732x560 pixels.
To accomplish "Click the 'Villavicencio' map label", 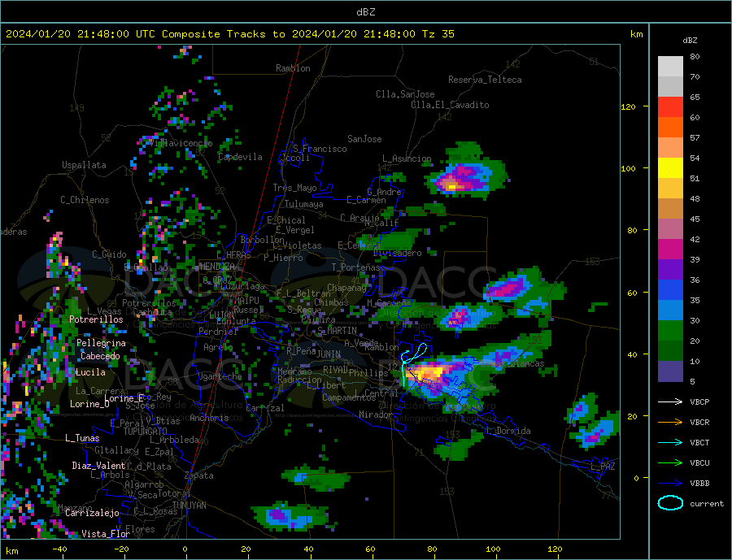I will pos(181,143).
